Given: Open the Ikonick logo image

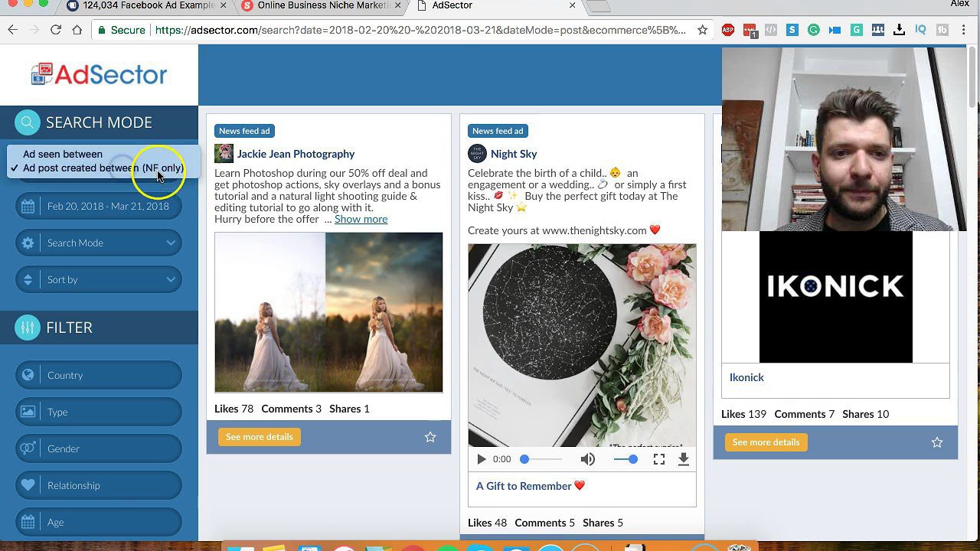Looking at the screenshot, I should tap(836, 297).
